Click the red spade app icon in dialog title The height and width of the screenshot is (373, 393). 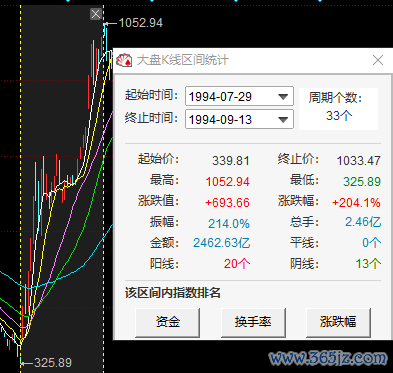(124, 60)
